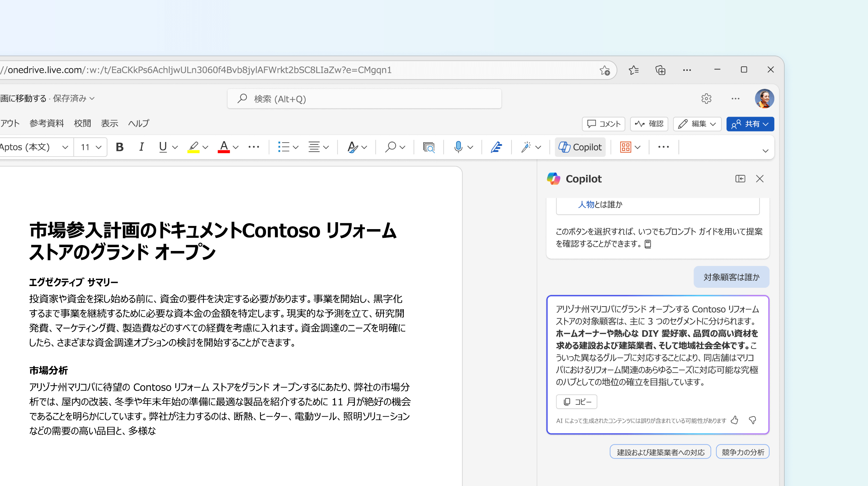Click the エグゼクティブ サマリー heading
This screenshot has width=868, height=486.
[74, 282]
